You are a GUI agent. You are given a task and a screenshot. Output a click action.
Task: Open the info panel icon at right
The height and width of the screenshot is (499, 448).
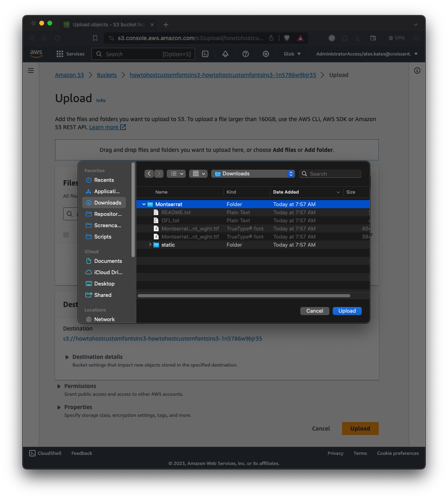pyautogui.click(x=417, y=70)
